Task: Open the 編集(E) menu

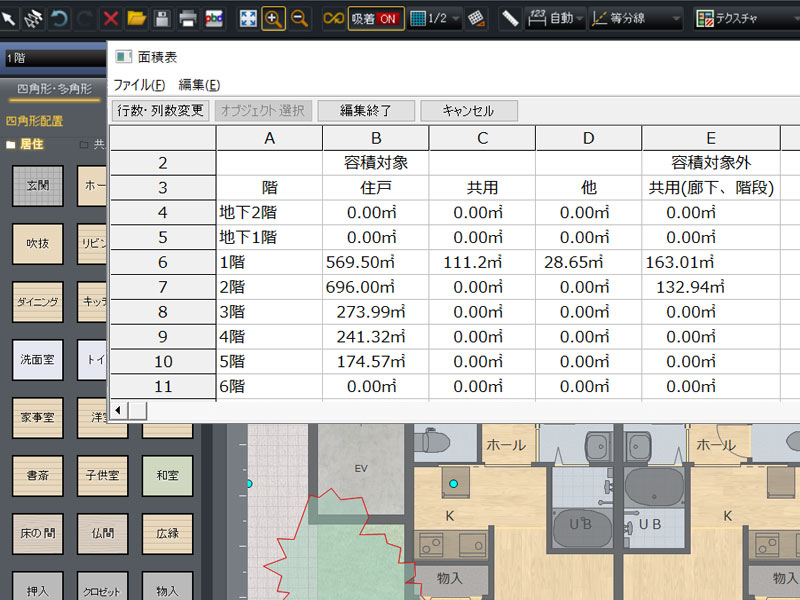Action: click(x=199, y=85)
